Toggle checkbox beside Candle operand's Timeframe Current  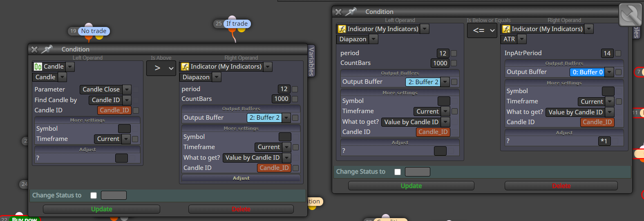135,139
